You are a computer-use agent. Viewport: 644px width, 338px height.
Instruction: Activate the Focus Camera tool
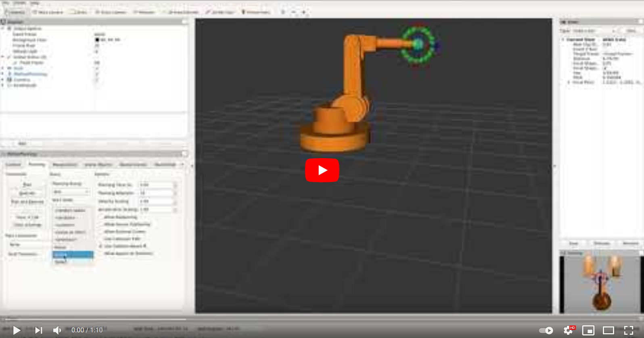pos(111,12)
